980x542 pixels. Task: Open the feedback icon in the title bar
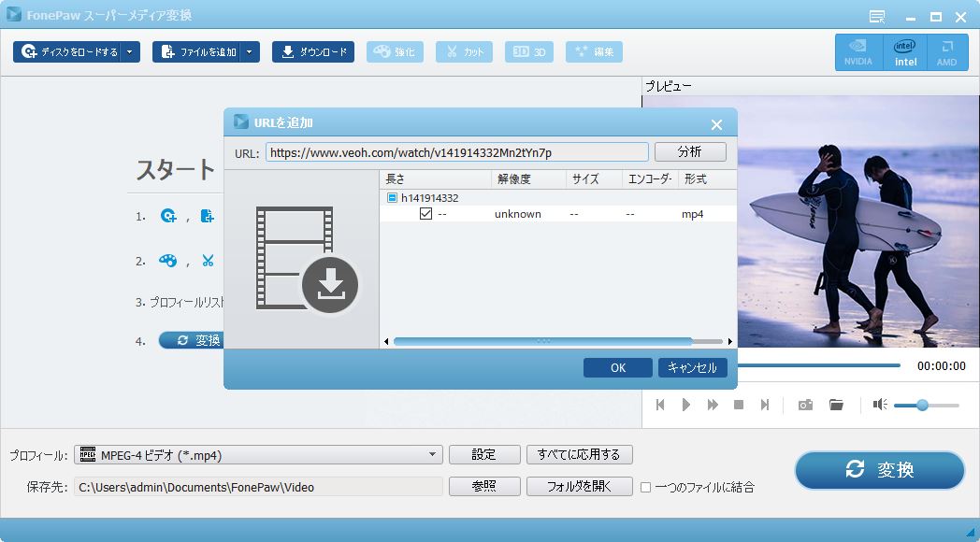(877, 17)
